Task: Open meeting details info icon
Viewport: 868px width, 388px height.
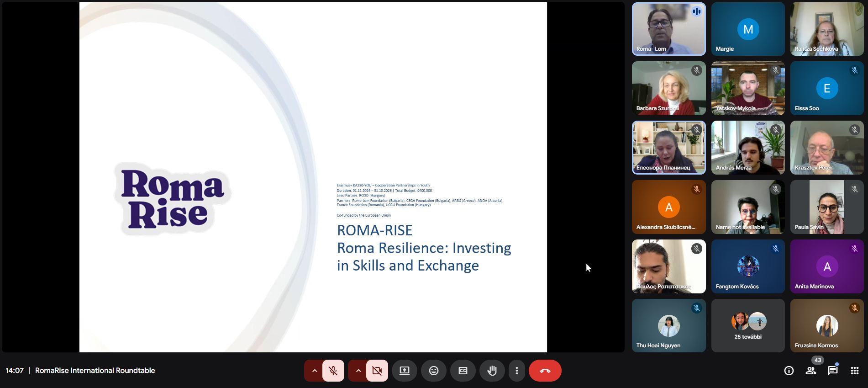Action: coord(789,371)
